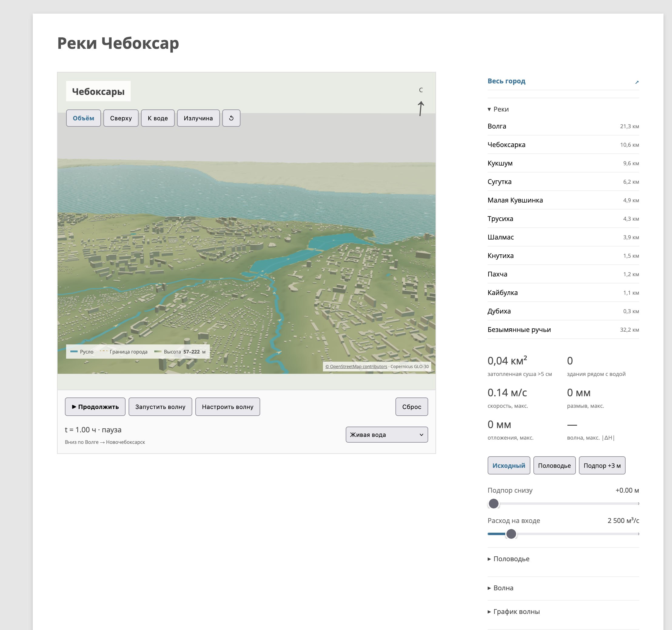Choose the Половодье scenario button
This screenshot has height=630, width=672.
click(x=554, y=465)
